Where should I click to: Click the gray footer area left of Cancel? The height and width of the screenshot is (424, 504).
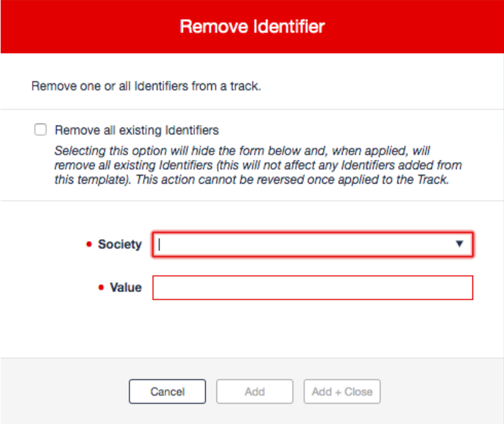tap(64, 392)
